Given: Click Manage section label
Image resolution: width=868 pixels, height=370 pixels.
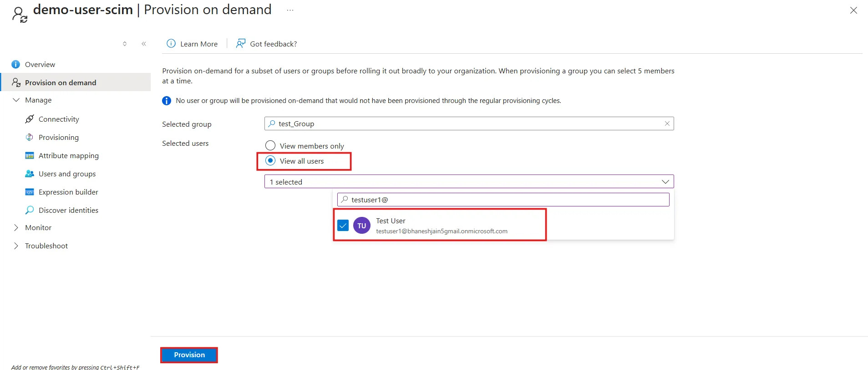Looking at the screenshot, I should coord(38,100).
